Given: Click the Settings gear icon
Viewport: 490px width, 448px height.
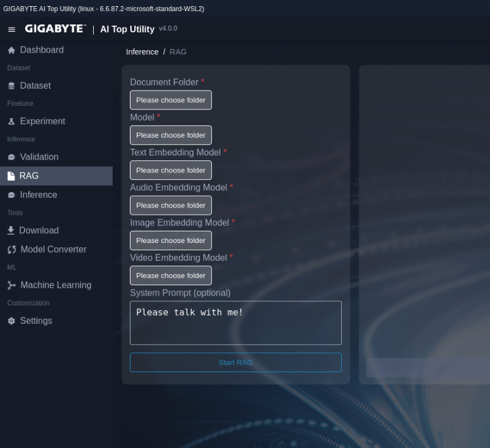Looking at the screenshot, I should pos(12,321).
